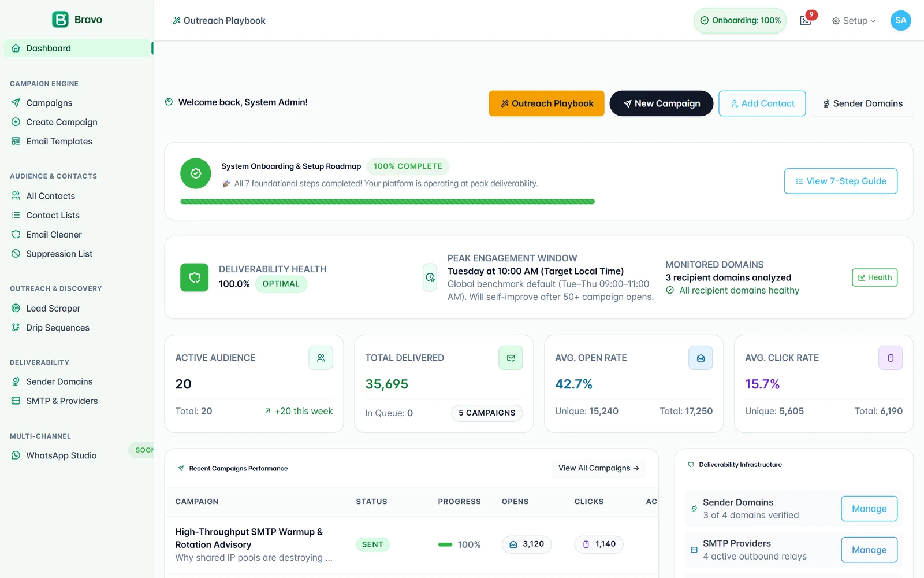Open the inbox notifications icon with badge
924x578 pixels.
pyautogui.click(x=806, y=21)
